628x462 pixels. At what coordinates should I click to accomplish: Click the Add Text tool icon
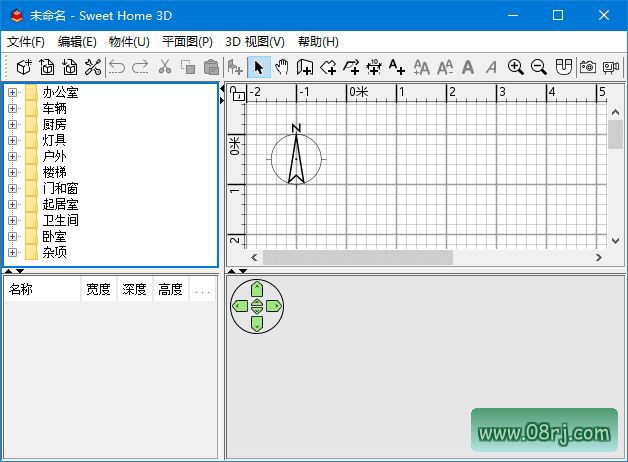397,67
